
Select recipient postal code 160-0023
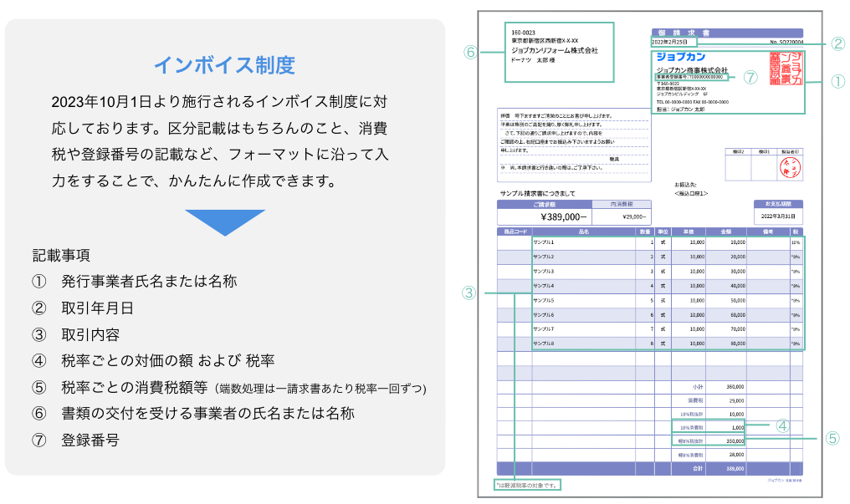tap(523, 33)
